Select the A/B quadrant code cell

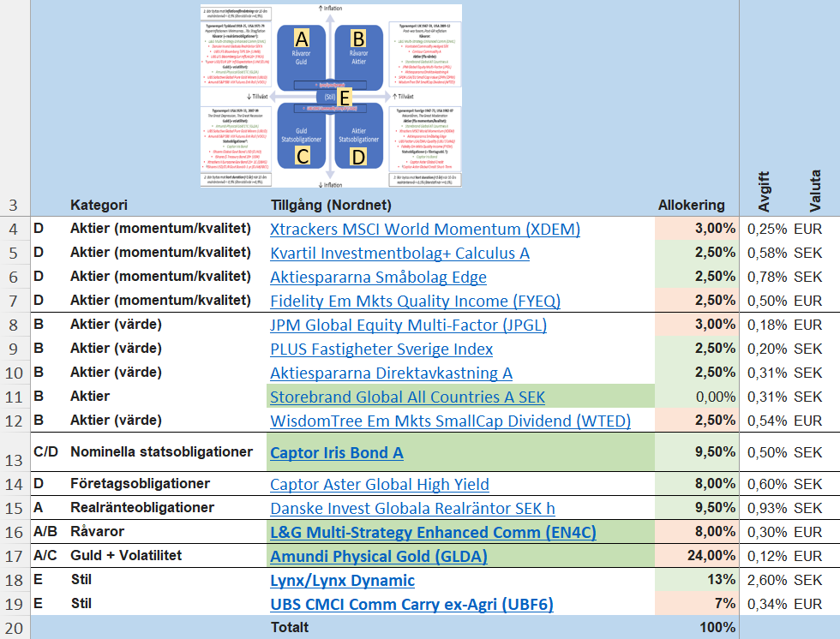tap(45, 531)
